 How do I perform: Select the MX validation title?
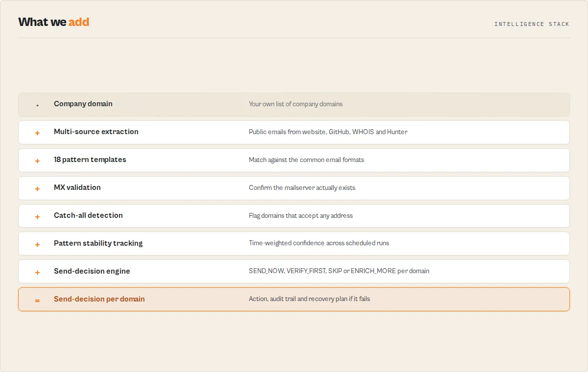77,187
